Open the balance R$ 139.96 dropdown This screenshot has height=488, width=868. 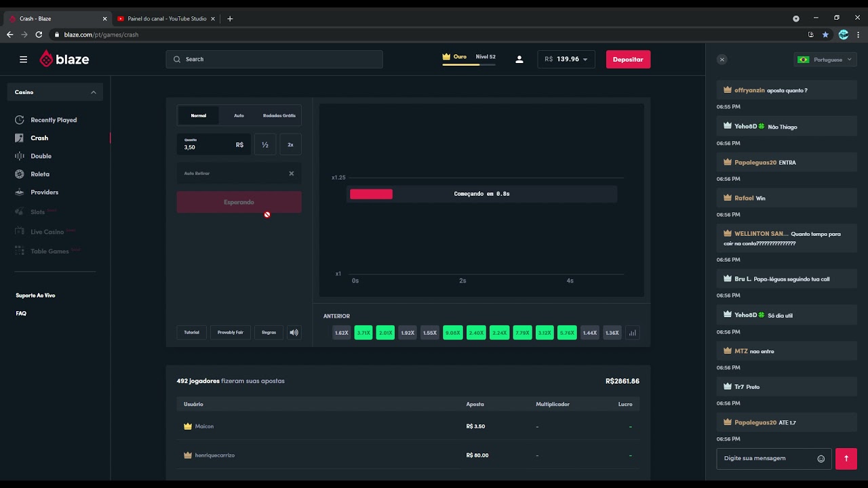(x=566, y=60)
